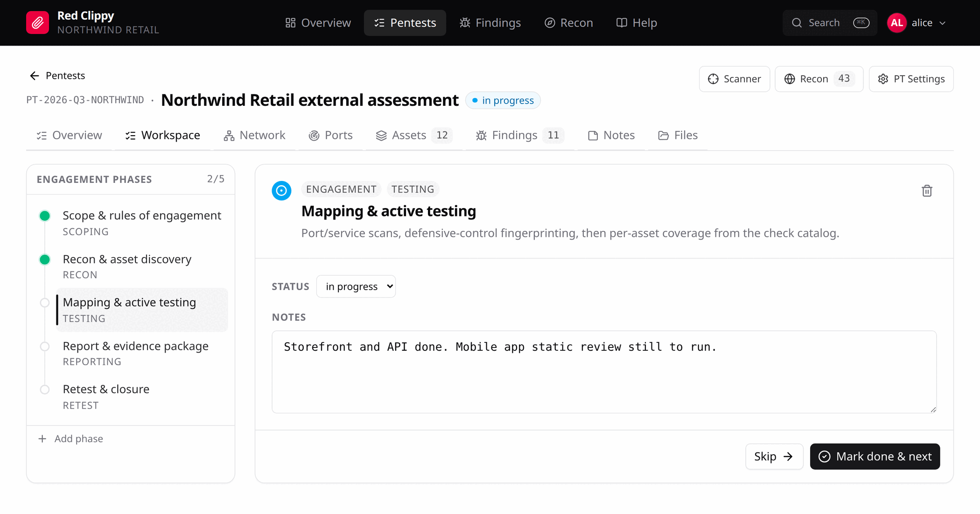Switch to the Assets tab
Screen dimensions: 980x514
[x=413, y=135]
